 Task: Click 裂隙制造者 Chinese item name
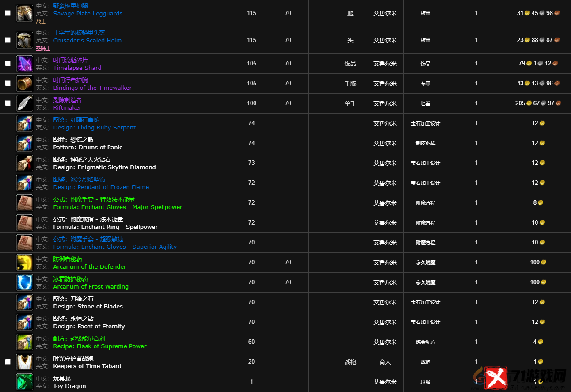pos(68,100)
